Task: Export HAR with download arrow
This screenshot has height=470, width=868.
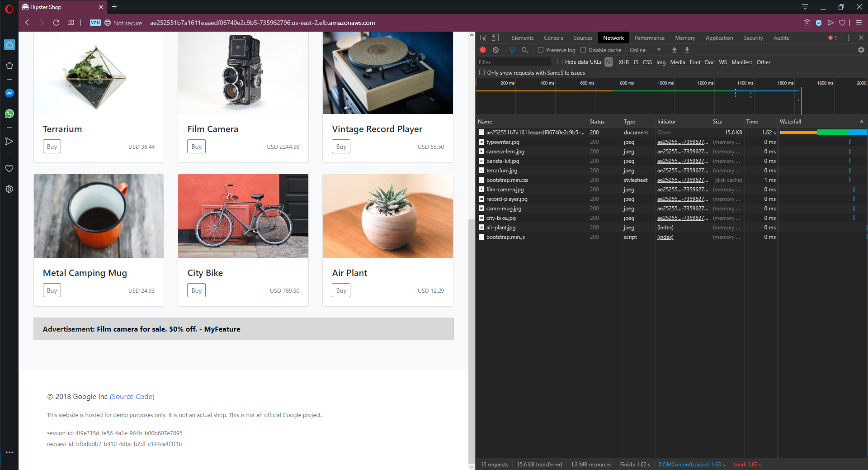Action: pyautogui.click(x=687, y=50)
